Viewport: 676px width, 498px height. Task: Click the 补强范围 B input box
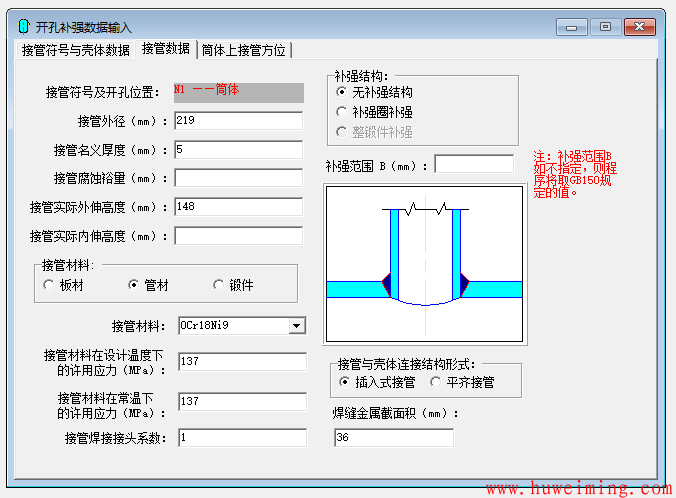pyautogui.click(x=474, y=164)
